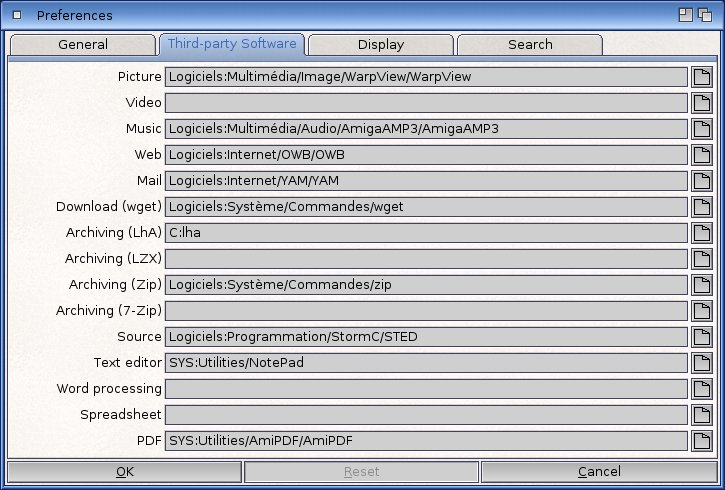Image resolution: width=725 pixels, height=490 pixels.
Task: Browse for the Spreadsheet program
Action: 701,415
